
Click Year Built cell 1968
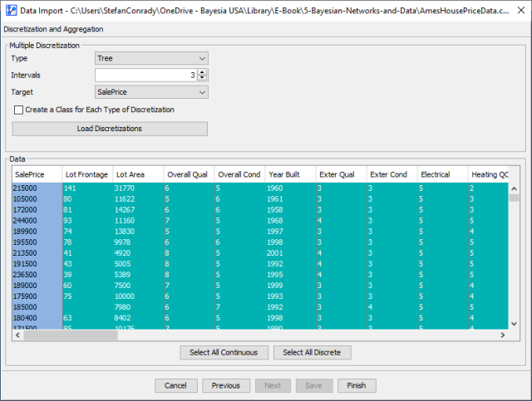point(291,221)
